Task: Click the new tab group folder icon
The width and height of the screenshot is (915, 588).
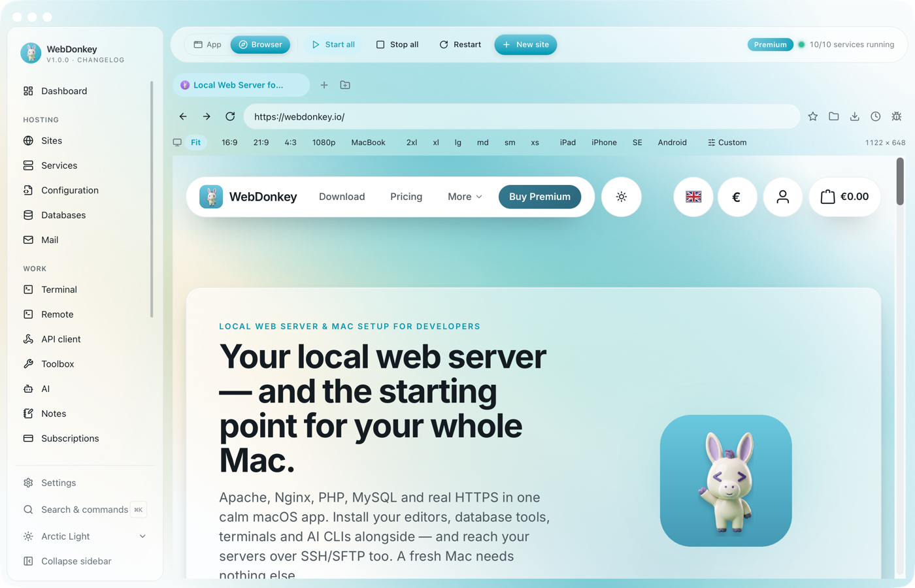Action: tap(345, 85)
